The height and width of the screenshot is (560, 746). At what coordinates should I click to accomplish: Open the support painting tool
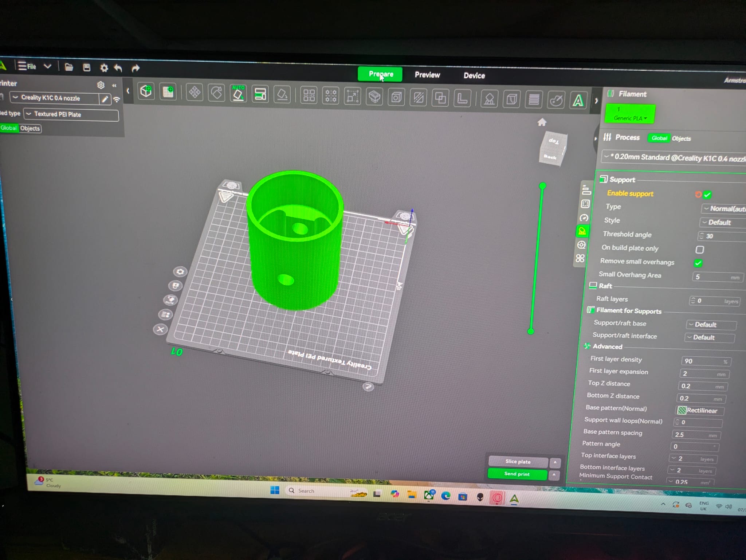click(x=489, y=99)
